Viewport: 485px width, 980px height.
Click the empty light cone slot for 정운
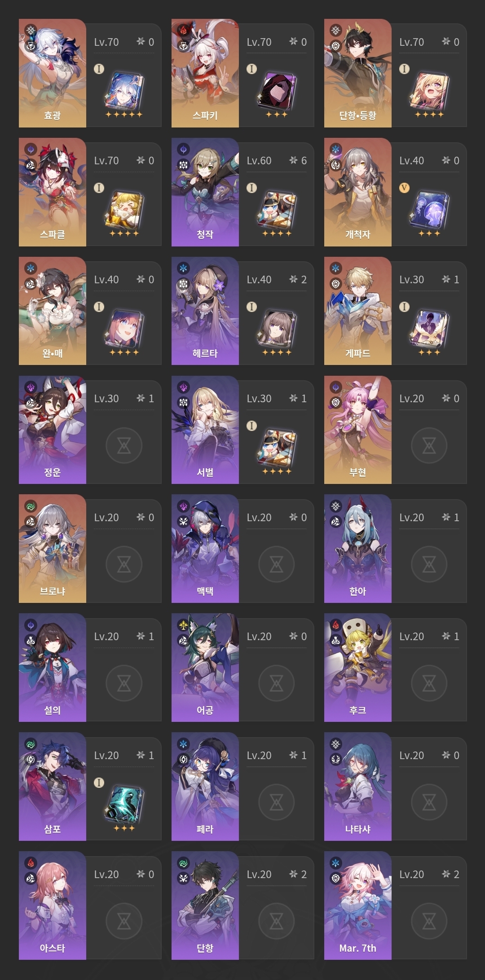click(124, 446)
